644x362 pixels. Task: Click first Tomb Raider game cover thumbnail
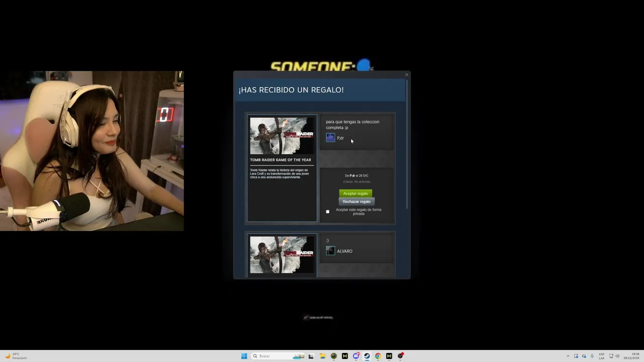coord(282,136)
